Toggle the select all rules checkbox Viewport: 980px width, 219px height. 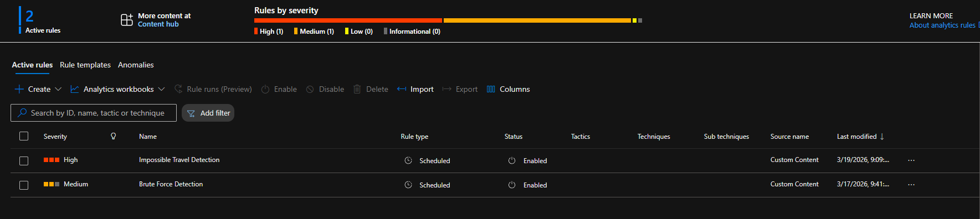point(24,136)
